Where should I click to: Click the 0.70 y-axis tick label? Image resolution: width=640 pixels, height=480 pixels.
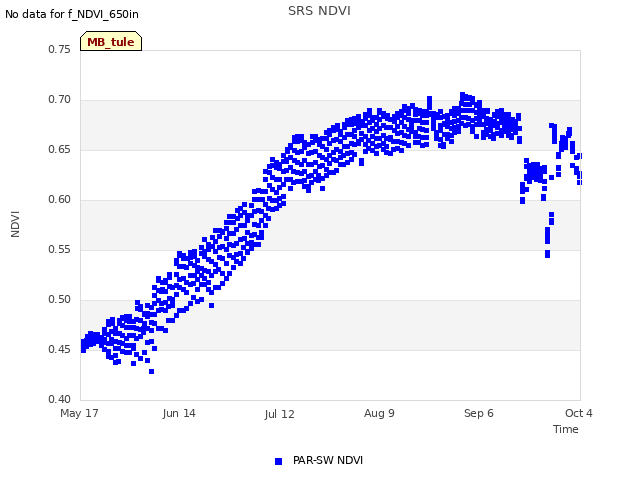pyautogui.click(x=60, y=100)
